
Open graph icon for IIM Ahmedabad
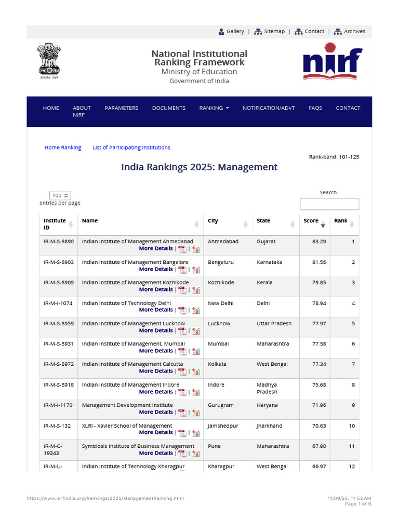196,249
